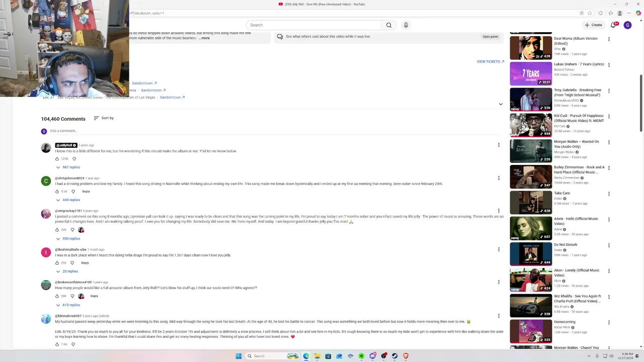Expand the 20 replies thread
644x362 pixels.
67,271
